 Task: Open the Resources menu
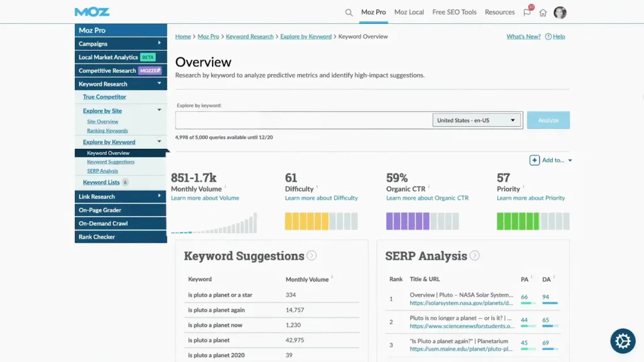click(x=499, y=11)
